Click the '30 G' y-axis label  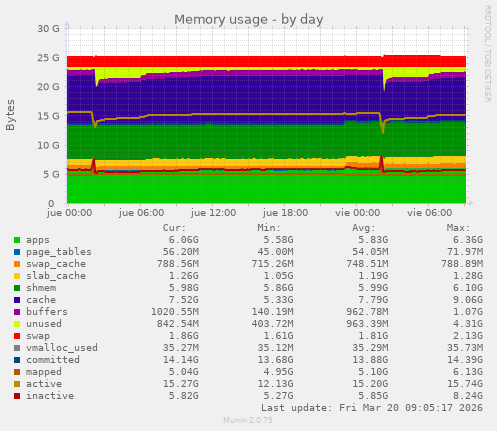pos(48,29)
